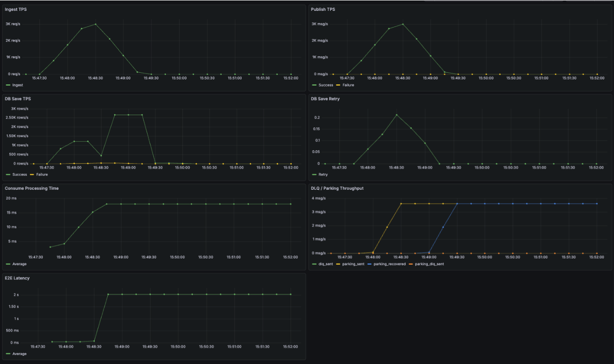Click the peak data point in Ingest TPS graph
The height and width of the screenshot is (364, 614).
click(96, 24)
